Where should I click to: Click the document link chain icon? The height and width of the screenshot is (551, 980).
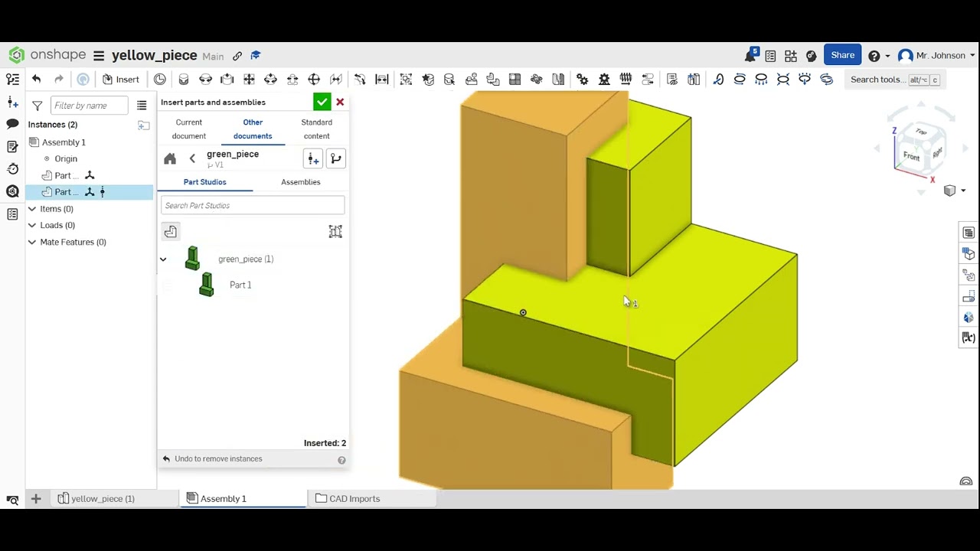[x=237, y=56]
